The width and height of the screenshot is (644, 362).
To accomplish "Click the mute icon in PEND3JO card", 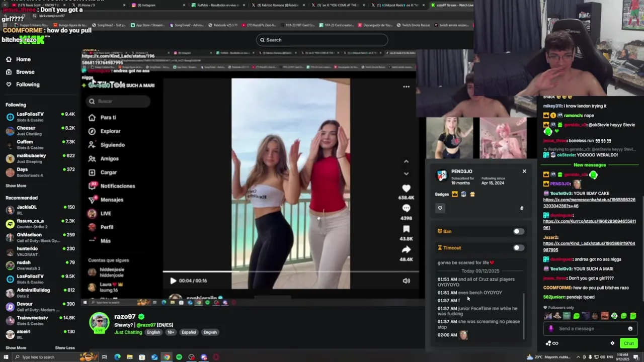I will coord(522,208).
